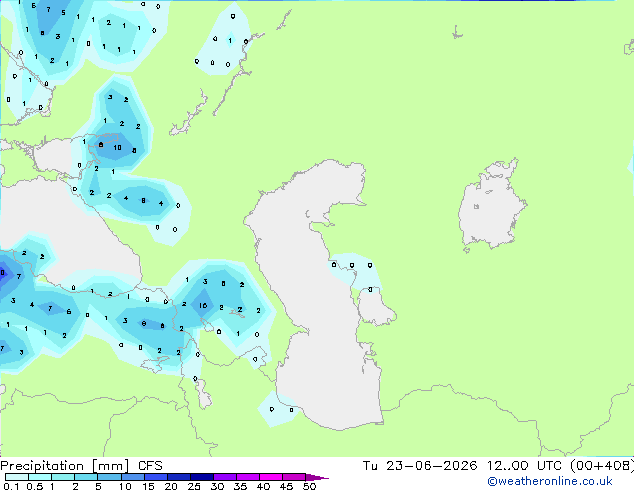
Task: Click the legend scale label '20'
Action: point(171,486)
